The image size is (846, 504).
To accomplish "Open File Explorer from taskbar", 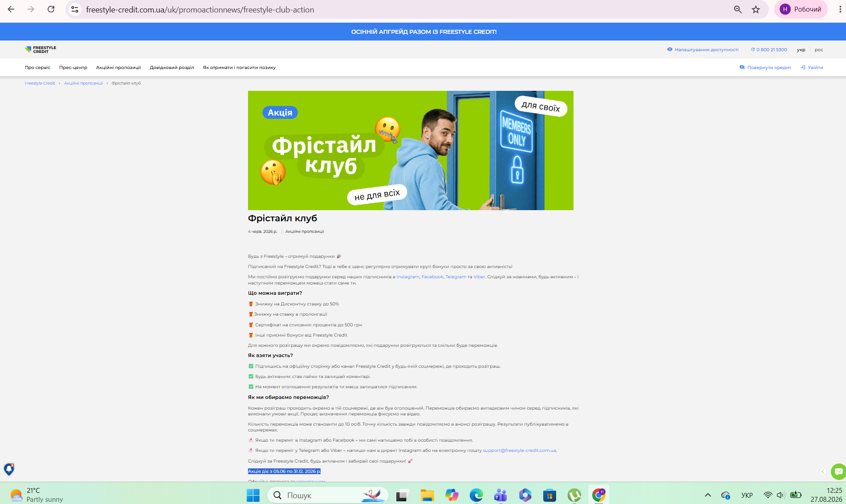I will coord(427,495).
